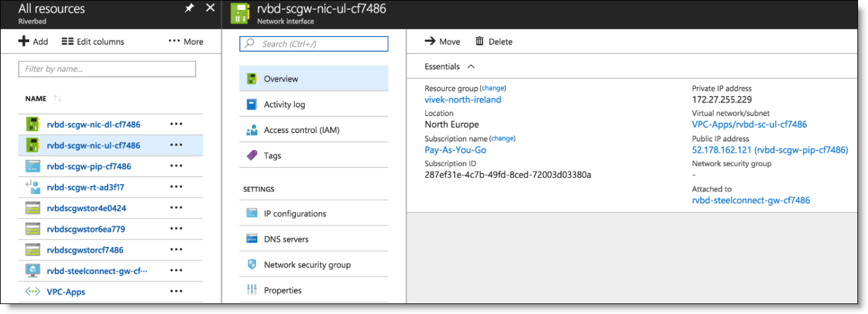This screenshot has width=868, height=314.
Task: Collapse the Essentials section chevron
Action: tap(471, 67)
